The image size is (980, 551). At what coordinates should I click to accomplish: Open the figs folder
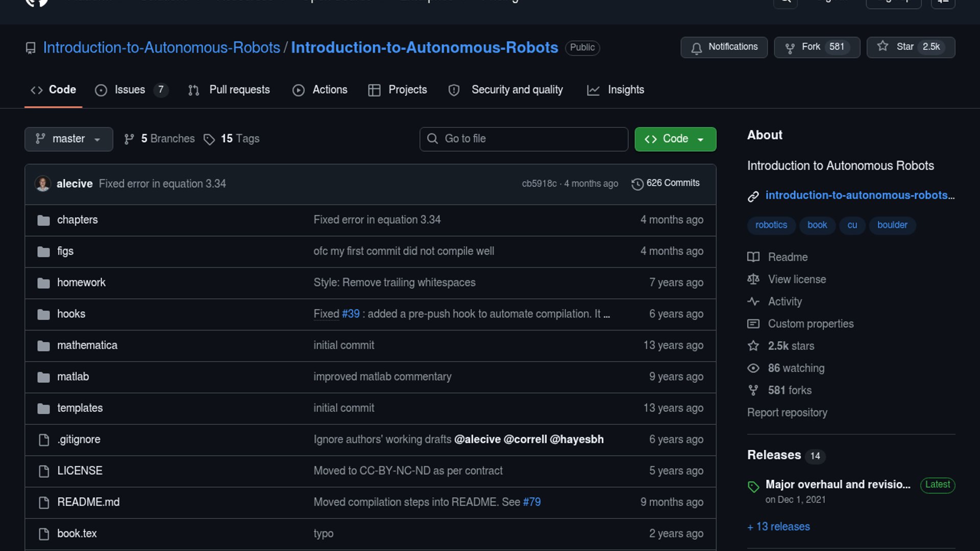[65, 252]
